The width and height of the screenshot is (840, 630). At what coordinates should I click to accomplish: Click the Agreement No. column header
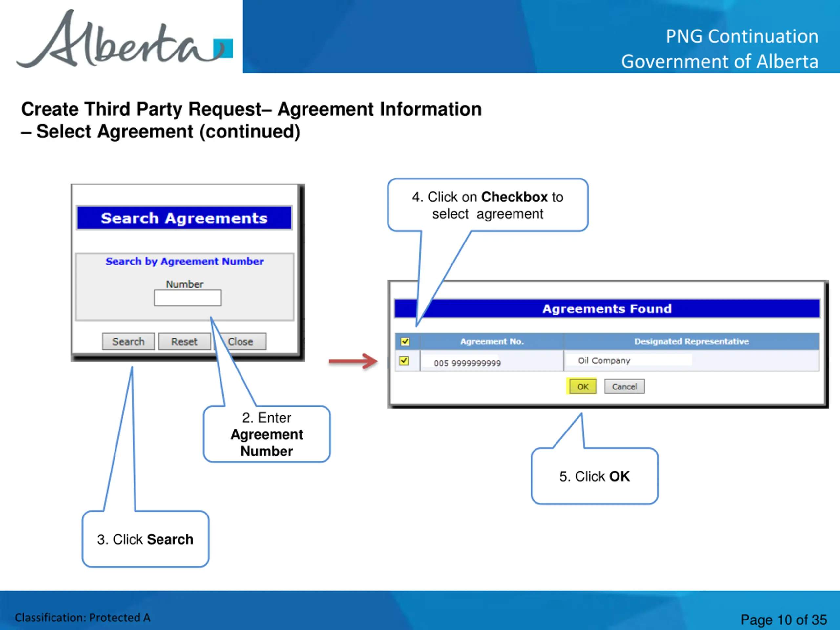492,341
